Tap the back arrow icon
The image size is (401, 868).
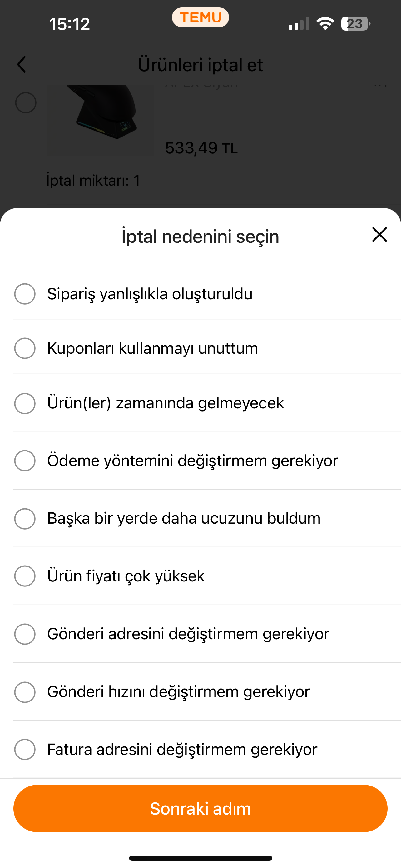pos(22,65)
